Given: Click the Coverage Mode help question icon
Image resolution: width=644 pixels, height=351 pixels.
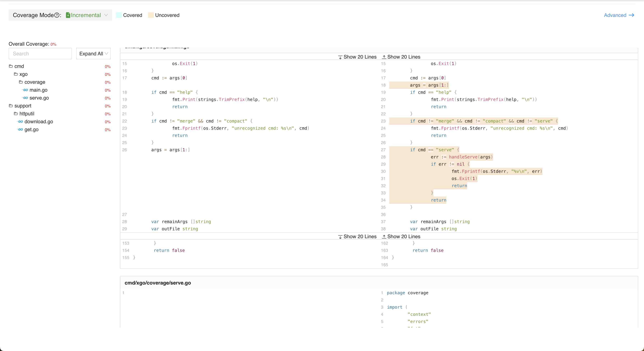Looking at the screenshot, I should coord(57,15).
